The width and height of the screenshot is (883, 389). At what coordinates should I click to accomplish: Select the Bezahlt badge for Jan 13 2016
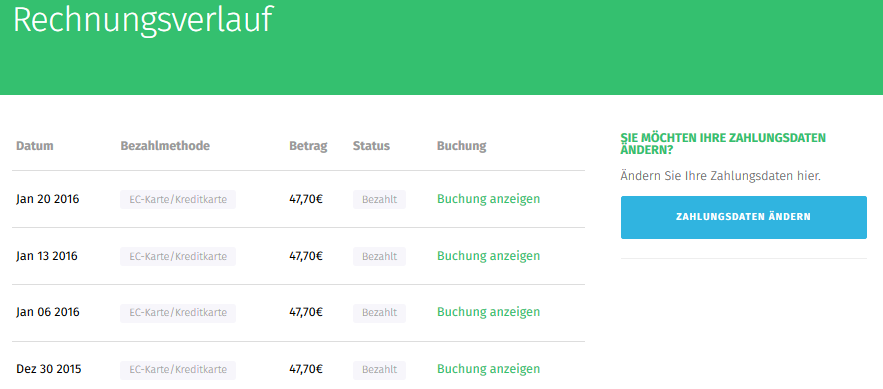click(380, 257)
